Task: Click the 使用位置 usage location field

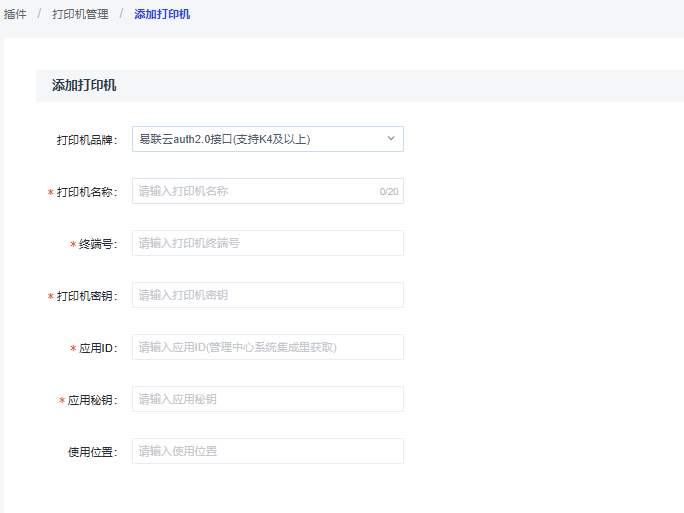Action: pyautogui.click(x=267, y=451)
